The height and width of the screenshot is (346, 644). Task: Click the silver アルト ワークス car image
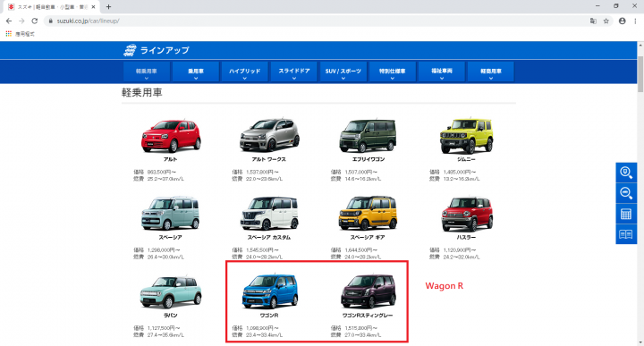269,135
